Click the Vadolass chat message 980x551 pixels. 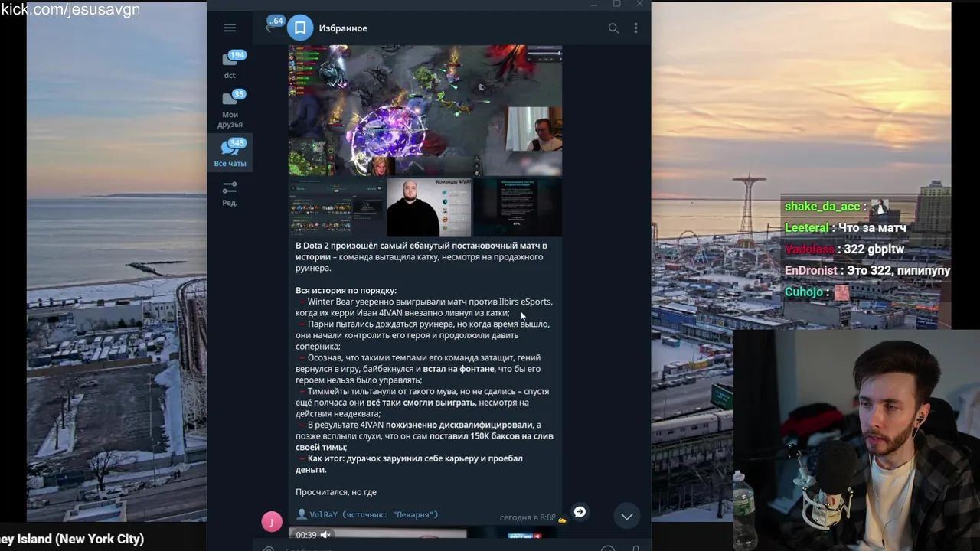[x=844, y=249]
